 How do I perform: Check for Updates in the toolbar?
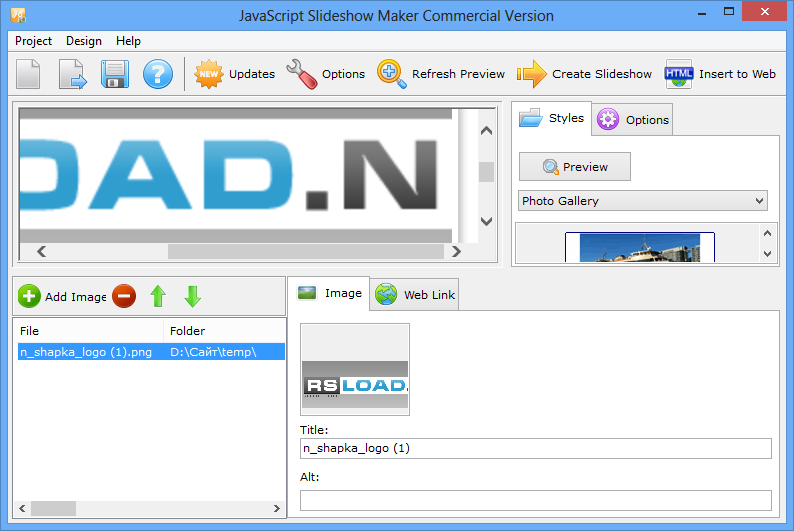pos(235,74)
